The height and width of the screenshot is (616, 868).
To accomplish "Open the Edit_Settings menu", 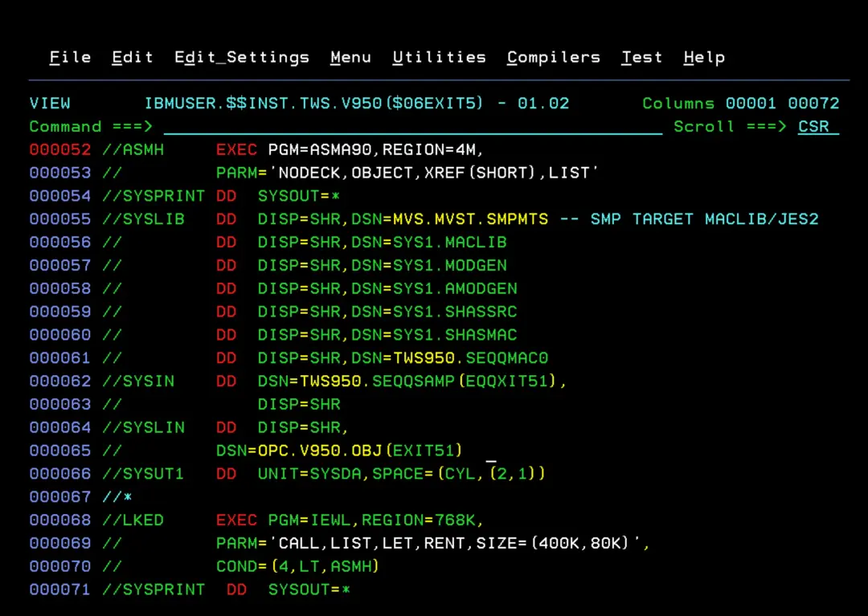I will tap(242, 58).
